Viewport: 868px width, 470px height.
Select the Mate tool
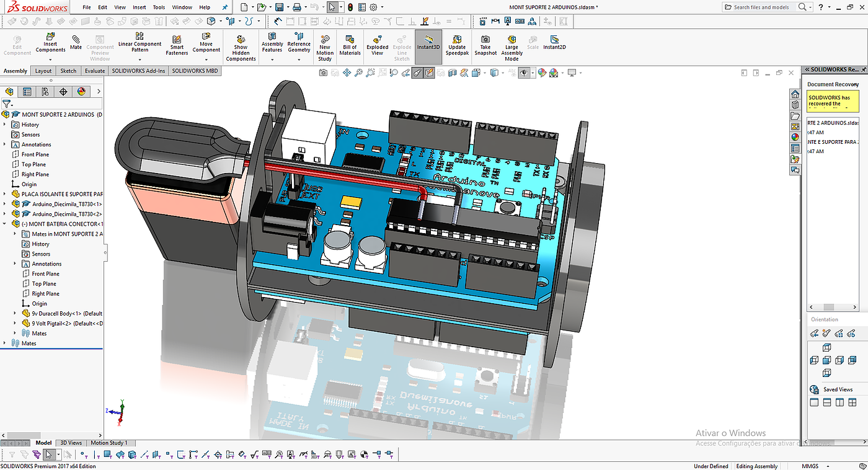pyautogui.click(x=76, y=42)
